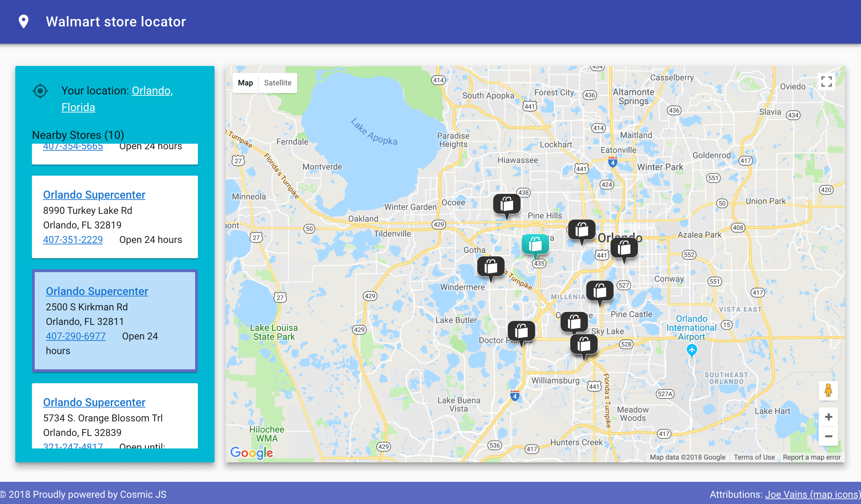Open Orlando Supercenter on S. Orange Blossom Trl
The image size is (861, 504).
point(94,402)
